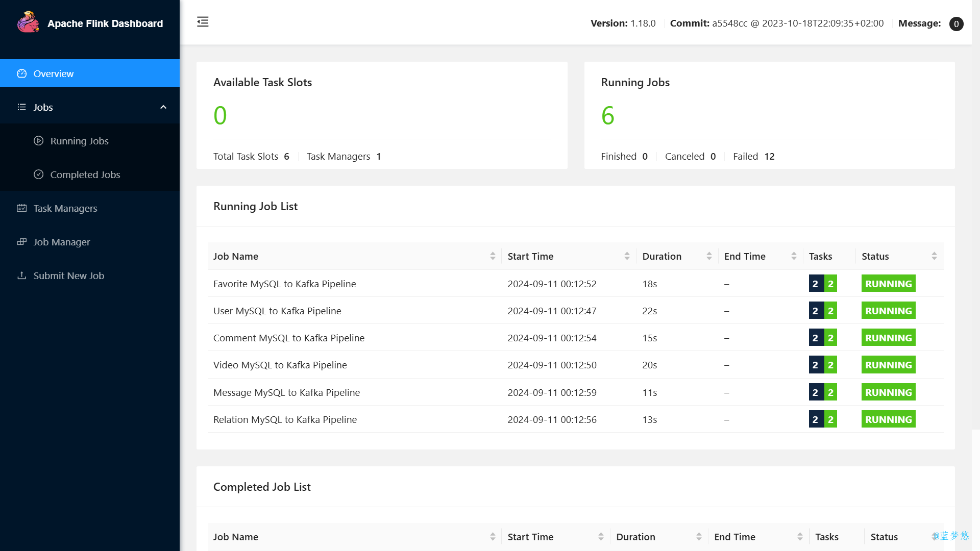Click green tasks badge of User pipeline
The height and width of the screenshot is (551, 980).
(x=830, y=311)
